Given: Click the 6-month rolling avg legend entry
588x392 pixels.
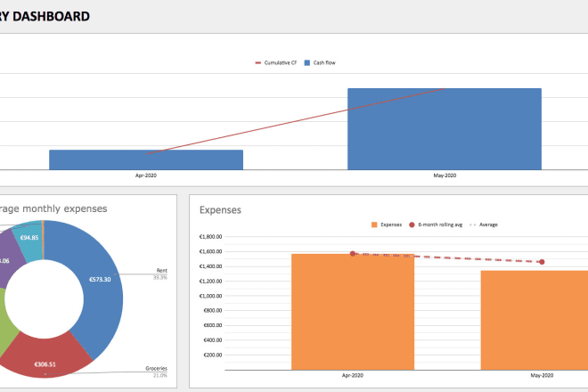Looking at the screenshot, I should [436, 225].
